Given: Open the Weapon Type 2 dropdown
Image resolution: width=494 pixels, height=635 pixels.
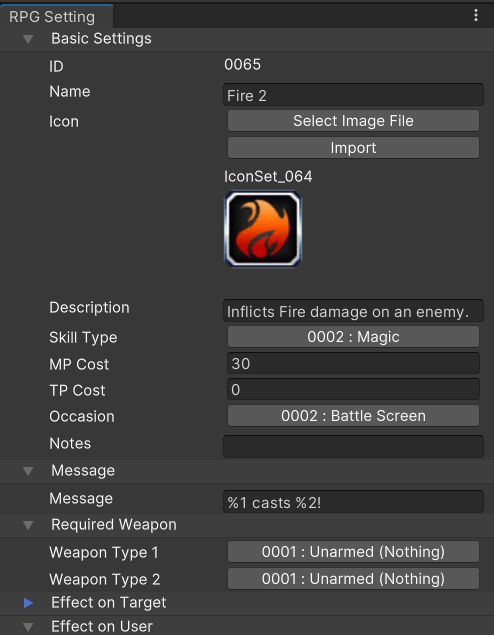Looking at the screenshot, I should click(x=353, y=579).
